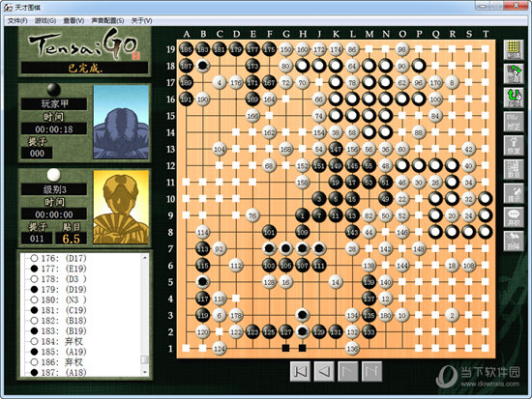This screenshot has width=532, height=399.
Task: Click black's captured stones count 000
Action: 37,154
